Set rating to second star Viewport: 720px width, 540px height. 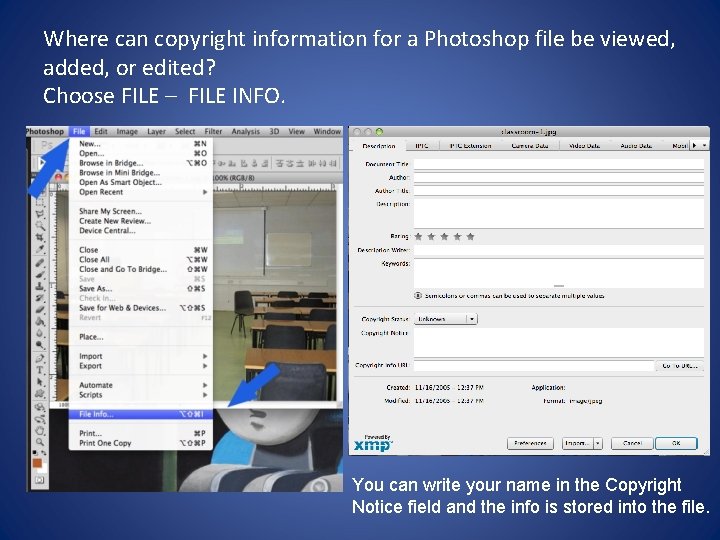431,236
